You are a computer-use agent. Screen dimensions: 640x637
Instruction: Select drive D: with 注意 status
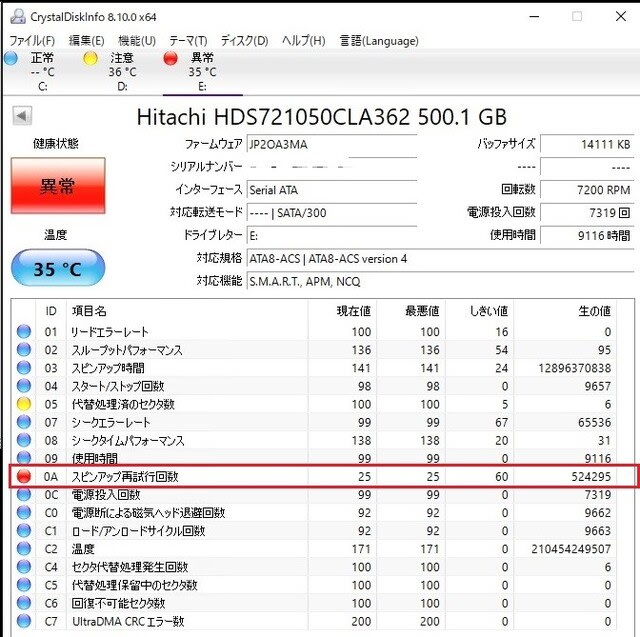point(122,71)
